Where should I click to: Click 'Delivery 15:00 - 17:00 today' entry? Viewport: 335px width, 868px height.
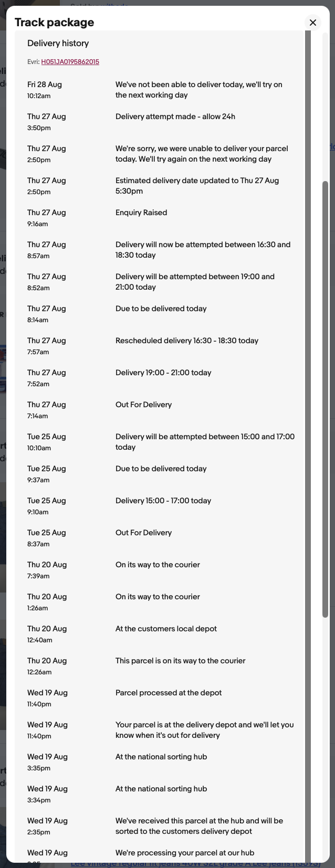click(x=163, y=501)
